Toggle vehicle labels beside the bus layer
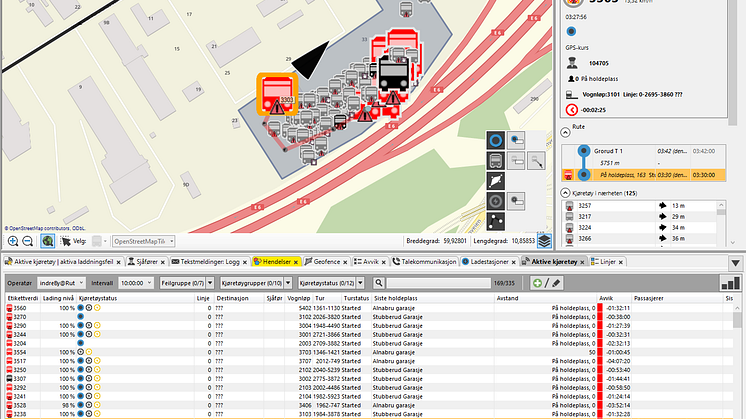 pyautogui.click(x=516, y=161)
